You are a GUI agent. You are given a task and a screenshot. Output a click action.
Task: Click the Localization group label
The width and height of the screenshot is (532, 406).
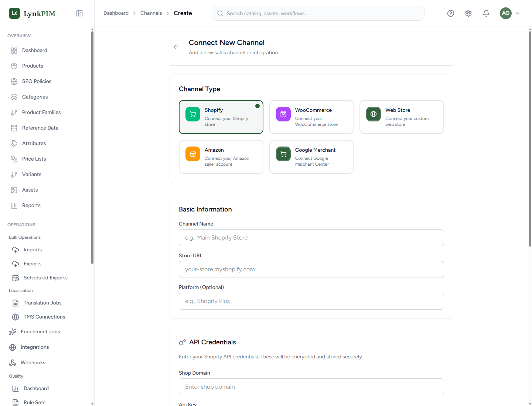[x=21, y=290]
